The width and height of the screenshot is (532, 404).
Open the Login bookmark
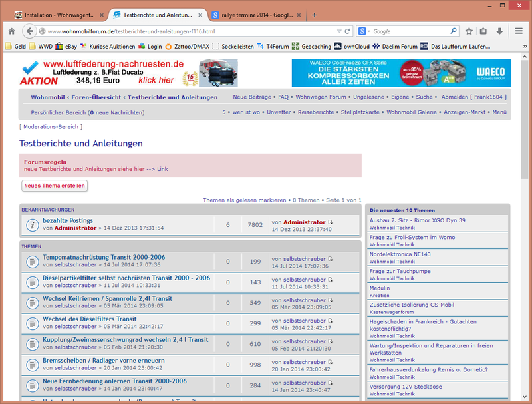(150, 46)
